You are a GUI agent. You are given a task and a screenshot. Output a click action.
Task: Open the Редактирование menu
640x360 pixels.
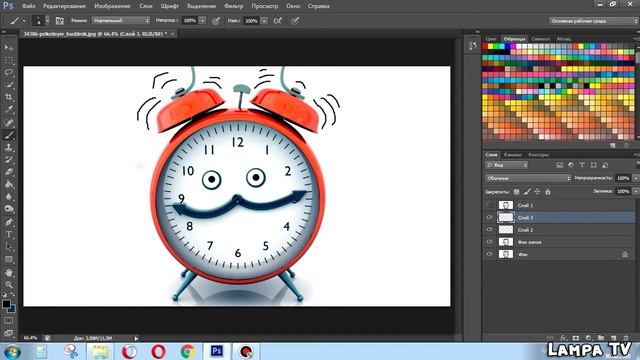[x=64, y=6]
